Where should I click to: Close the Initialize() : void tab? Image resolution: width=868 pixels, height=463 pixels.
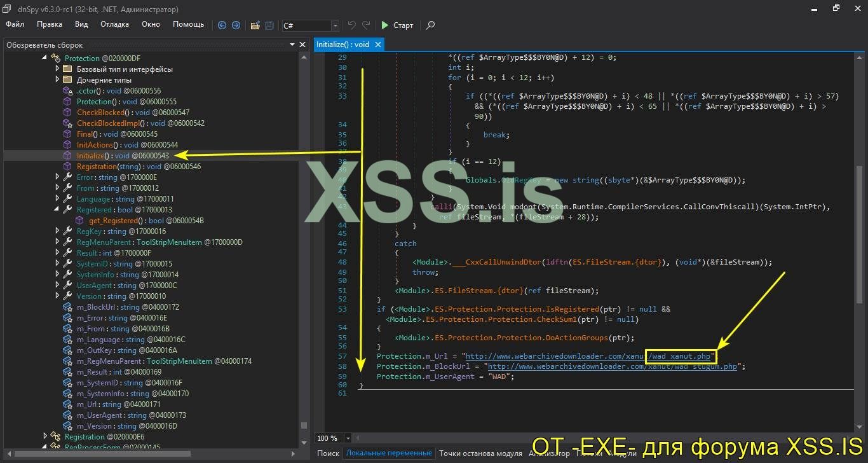coord(377,45)
